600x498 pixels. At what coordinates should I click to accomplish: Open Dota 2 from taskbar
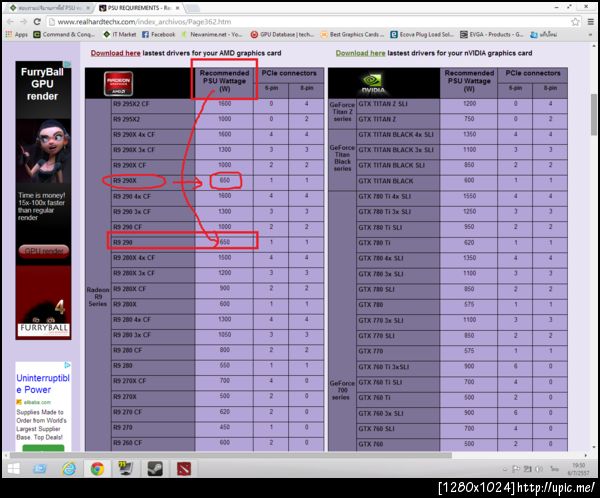tap(184, 469)
